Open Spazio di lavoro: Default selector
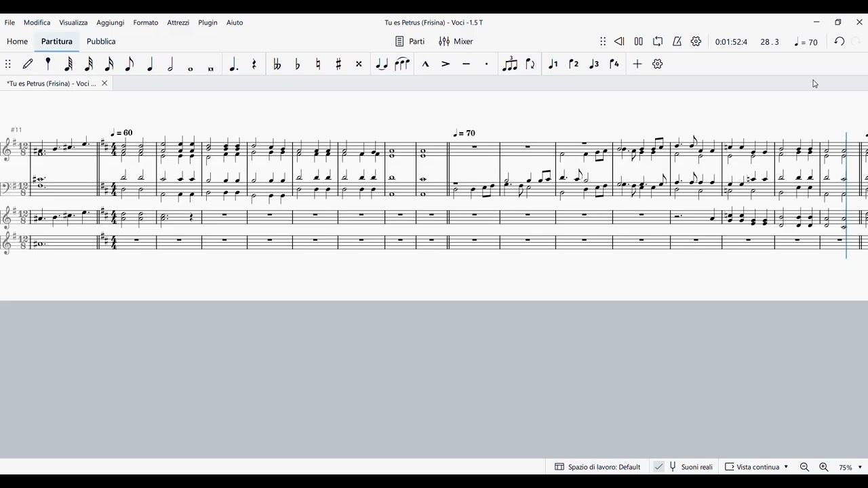 coord(597,467)
